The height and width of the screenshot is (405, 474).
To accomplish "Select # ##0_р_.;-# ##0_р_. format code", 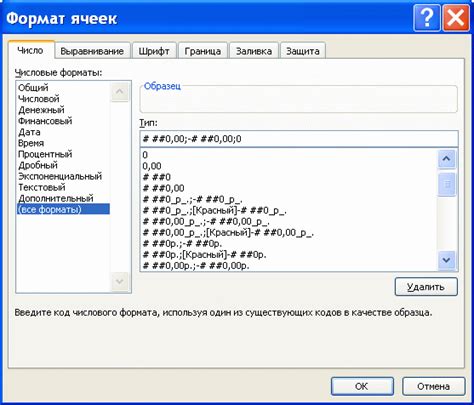I will pyautogui.click(x=289, y=199).
